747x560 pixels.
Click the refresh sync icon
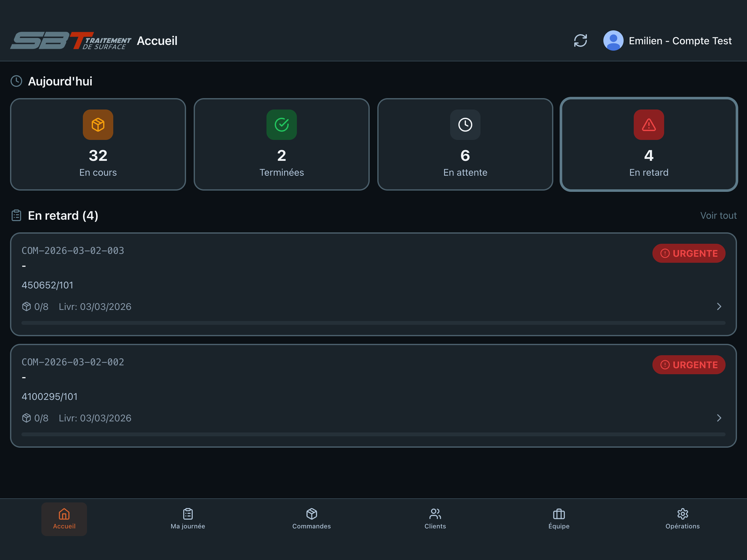click(x=580, y=40)
